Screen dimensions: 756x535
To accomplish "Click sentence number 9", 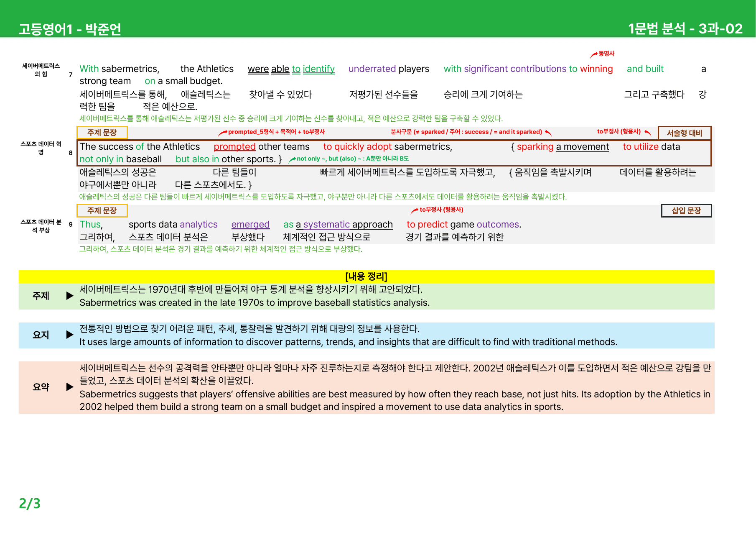I will (x=71, y=225).
